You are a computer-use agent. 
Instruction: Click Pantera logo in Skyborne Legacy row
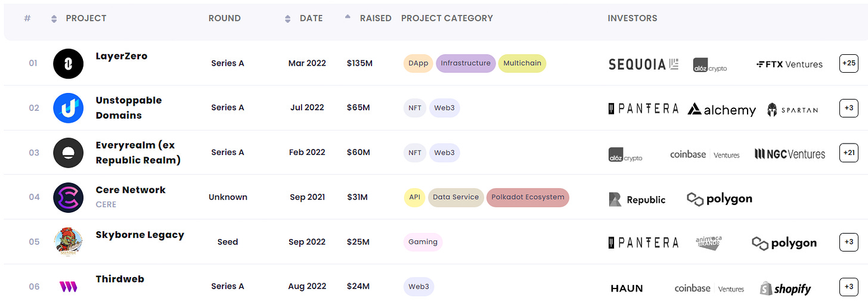click(643, 243)
